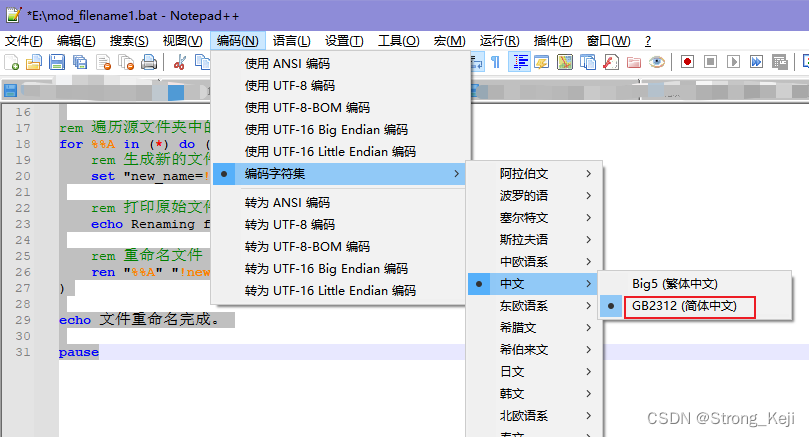Select 使用 ANSI 编码 option
The image size is (809, 437).
[341, 63]
